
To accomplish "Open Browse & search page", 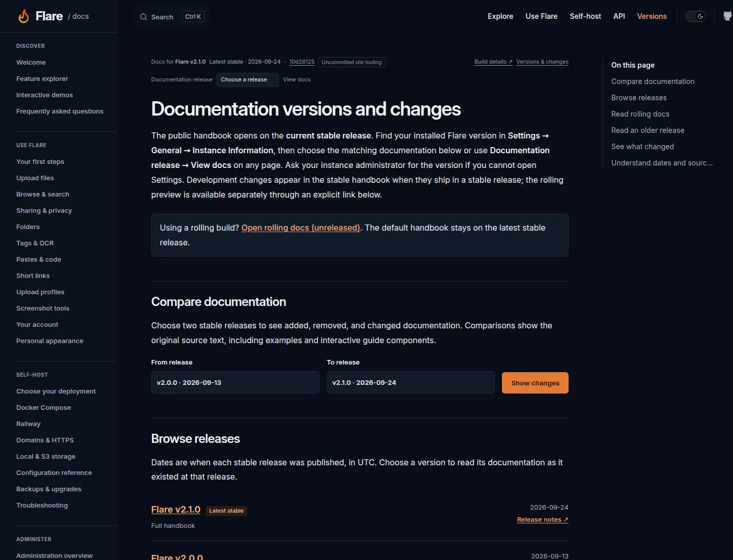I will [43, 194].
